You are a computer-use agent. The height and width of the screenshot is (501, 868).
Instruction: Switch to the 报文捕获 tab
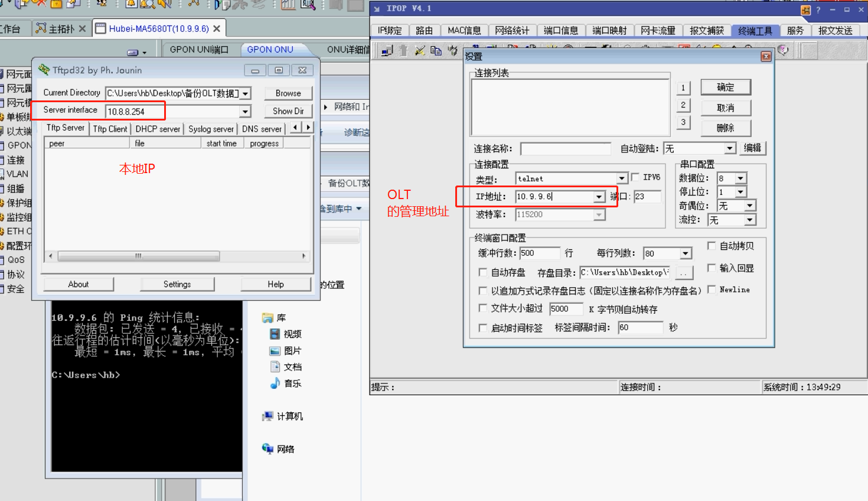(706, 31)
